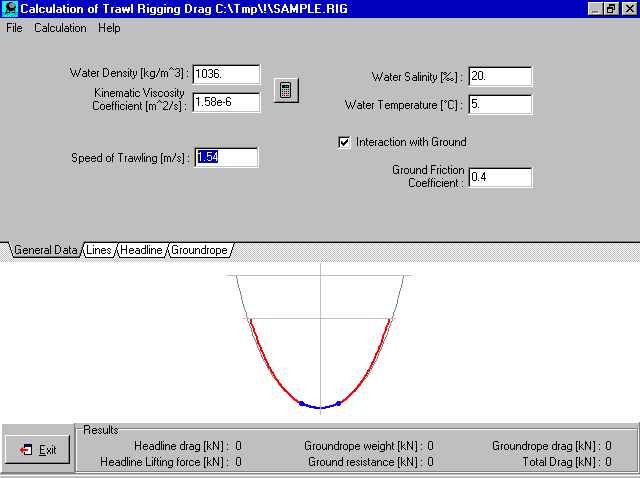Click the Water Temperature field
Viewport: 640px width, 478px height.
[x=499, y=104]
